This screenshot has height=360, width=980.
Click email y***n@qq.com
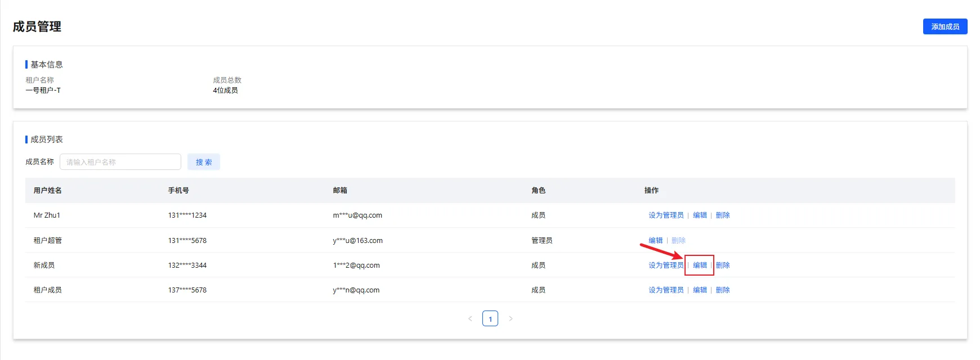[x=356, y=290]
